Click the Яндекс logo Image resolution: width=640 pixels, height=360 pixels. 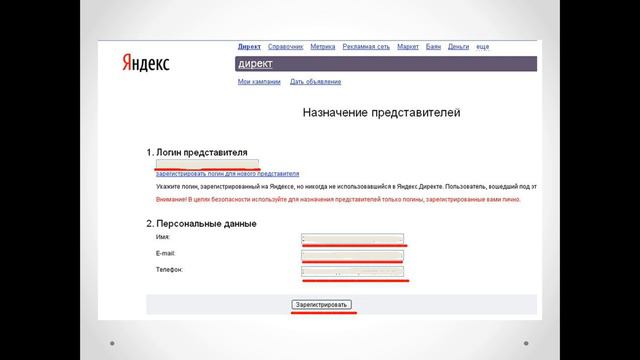[x=146, y=63]
